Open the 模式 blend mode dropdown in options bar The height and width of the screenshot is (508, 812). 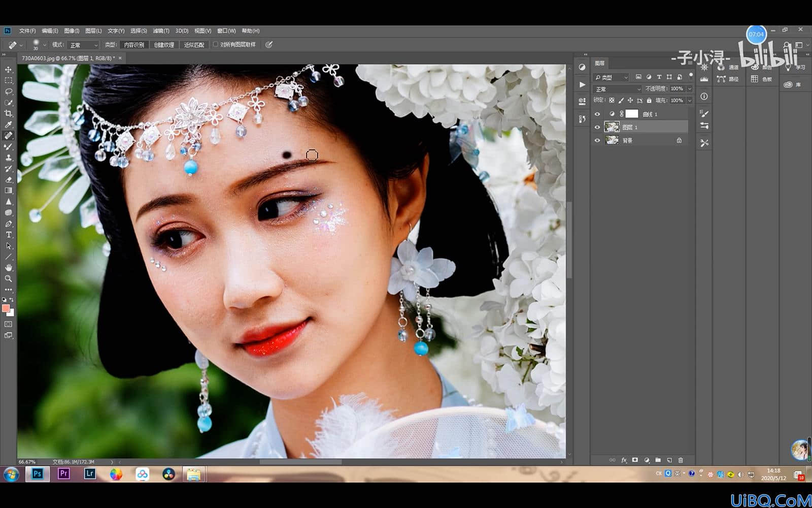tap(83, 45)
